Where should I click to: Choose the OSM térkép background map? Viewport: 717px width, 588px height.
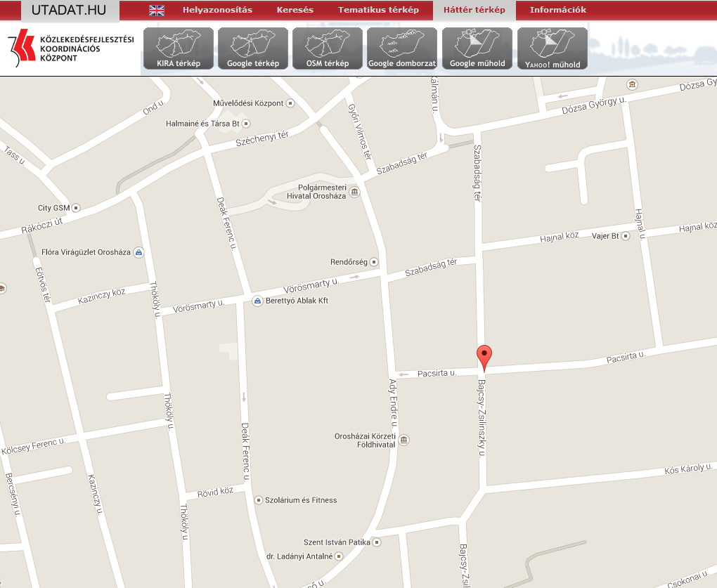coord(328,48)
